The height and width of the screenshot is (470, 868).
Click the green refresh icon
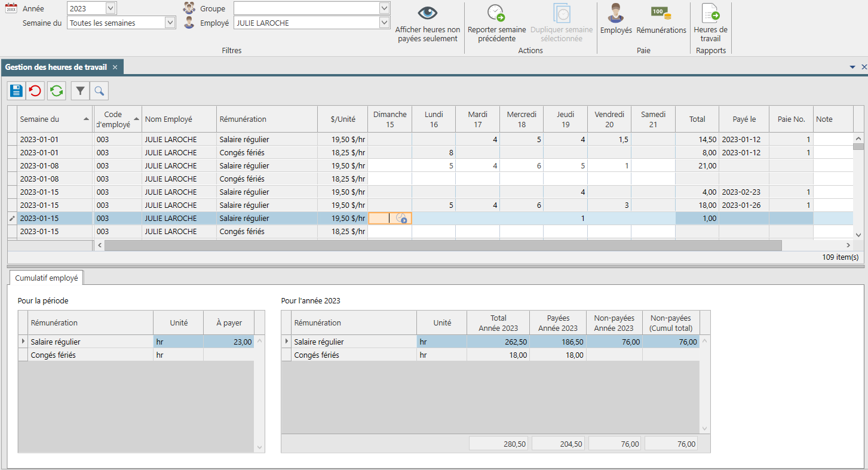57,91
